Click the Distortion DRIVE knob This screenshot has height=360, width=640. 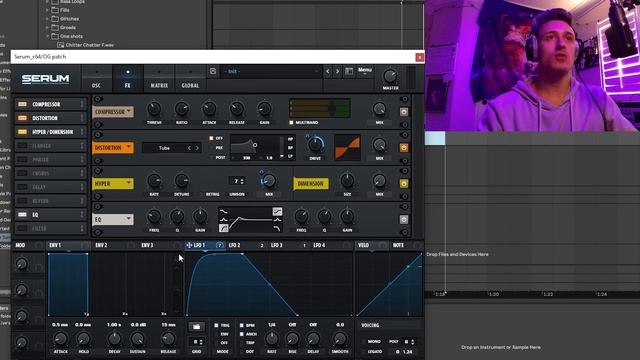315,144
